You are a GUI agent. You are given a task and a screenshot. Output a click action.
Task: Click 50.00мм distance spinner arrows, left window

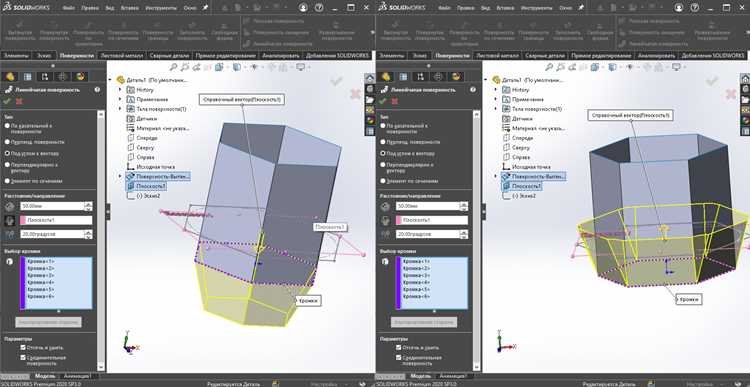click(x=88, y=206)
